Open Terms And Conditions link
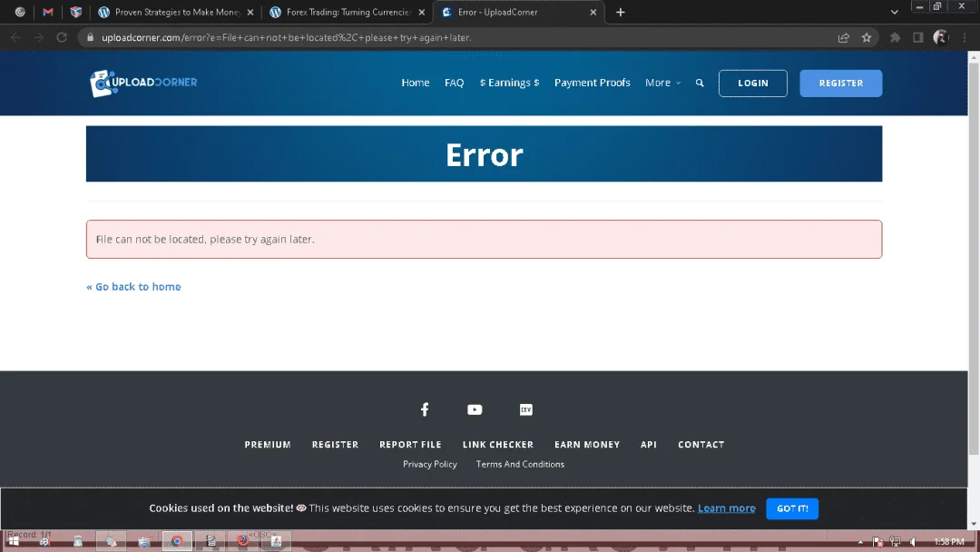This screenshot has width=980, height=552. [520, 464]
